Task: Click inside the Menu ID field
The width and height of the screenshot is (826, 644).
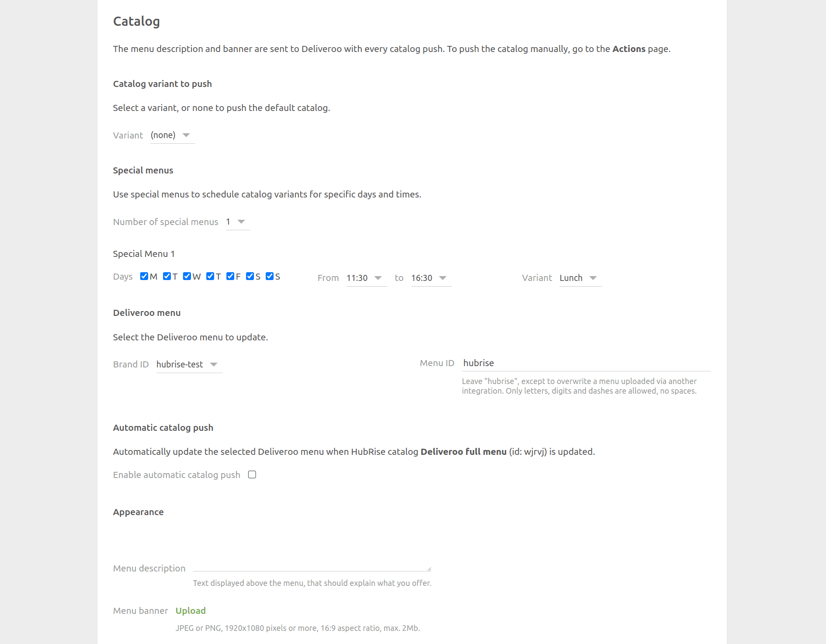Action: (586, 363)
